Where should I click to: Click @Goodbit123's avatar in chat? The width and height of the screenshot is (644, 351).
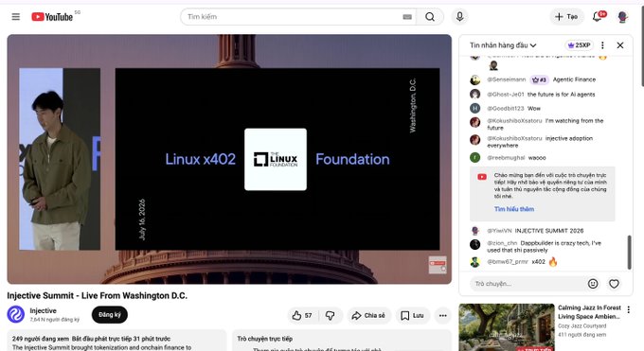click(475, 109)
